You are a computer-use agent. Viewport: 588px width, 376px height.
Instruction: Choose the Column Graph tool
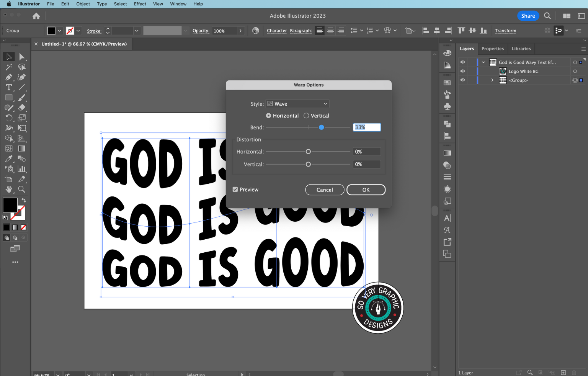22,169
